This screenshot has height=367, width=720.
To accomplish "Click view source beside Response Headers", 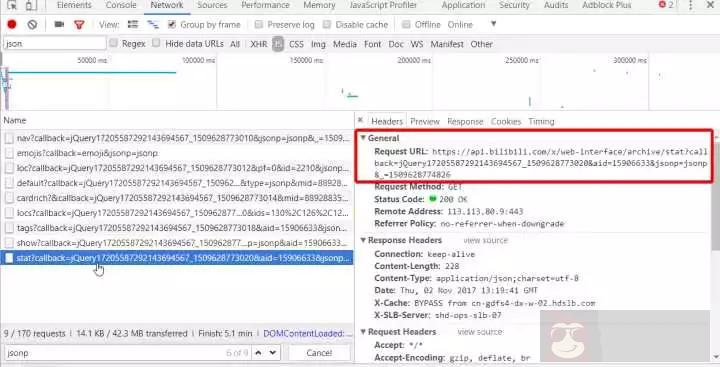I will (485, 240).
